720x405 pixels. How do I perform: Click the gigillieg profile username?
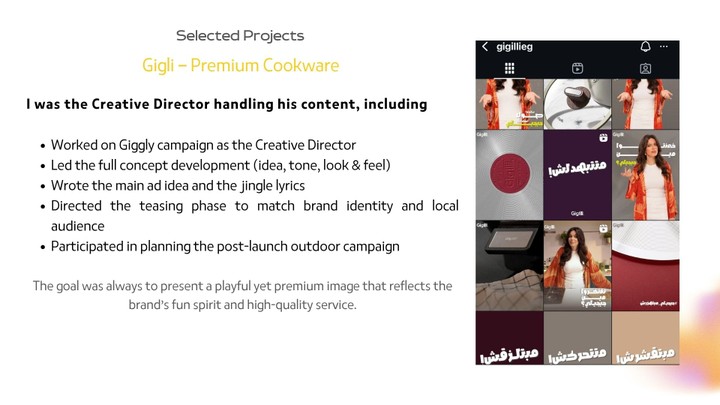click(x=514, y=47)
